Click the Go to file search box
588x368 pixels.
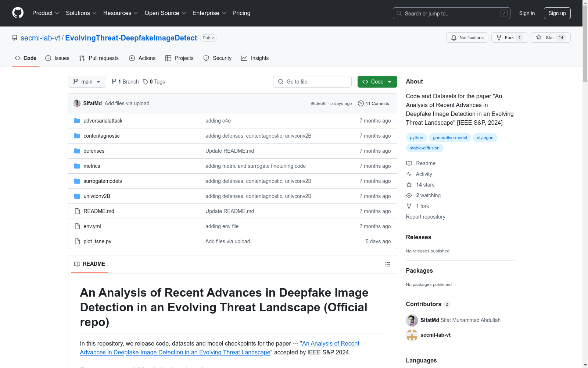tap(312, 82)
